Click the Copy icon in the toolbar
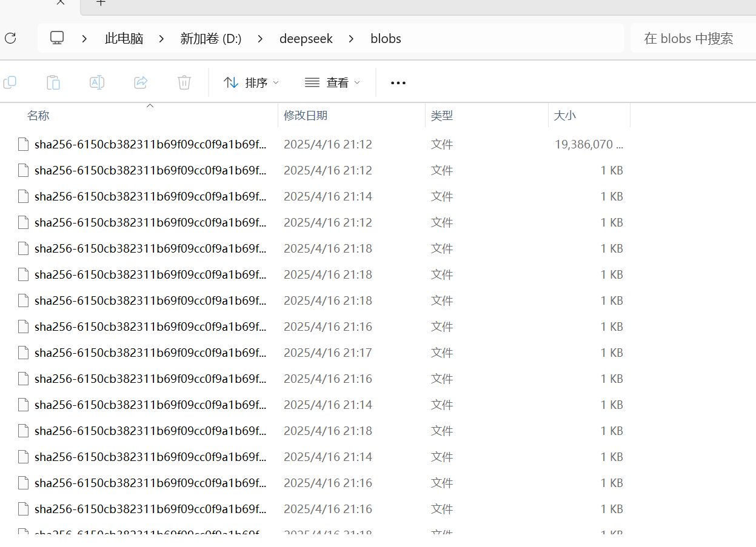 tap(10, 82)
